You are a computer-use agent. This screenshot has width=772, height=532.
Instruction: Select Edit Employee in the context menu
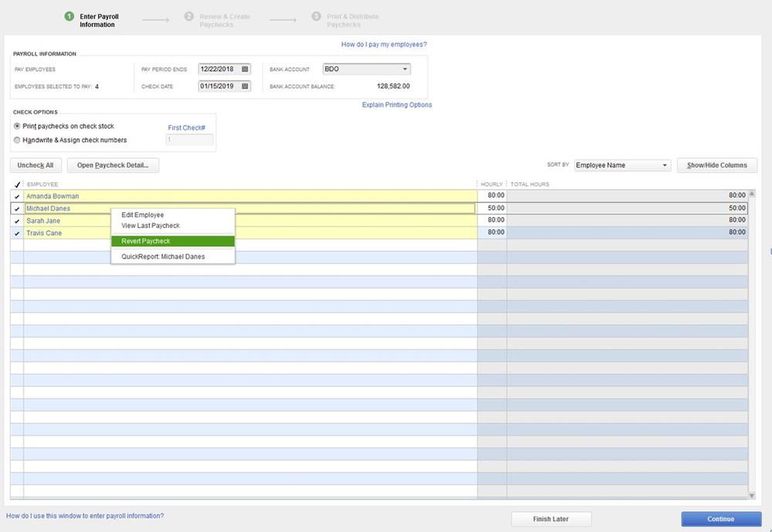point(142,215)
